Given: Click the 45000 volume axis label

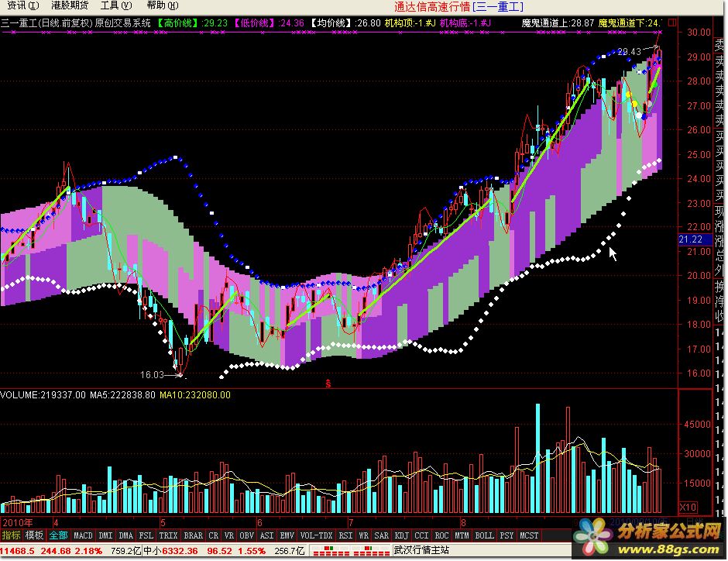Looking at the screenshot, I should [697, 425].
